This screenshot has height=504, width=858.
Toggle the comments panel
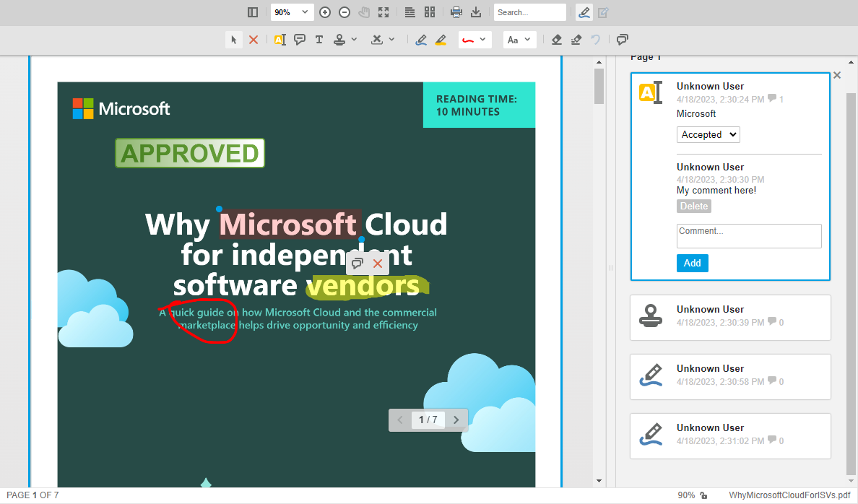[x=622, y=40]
